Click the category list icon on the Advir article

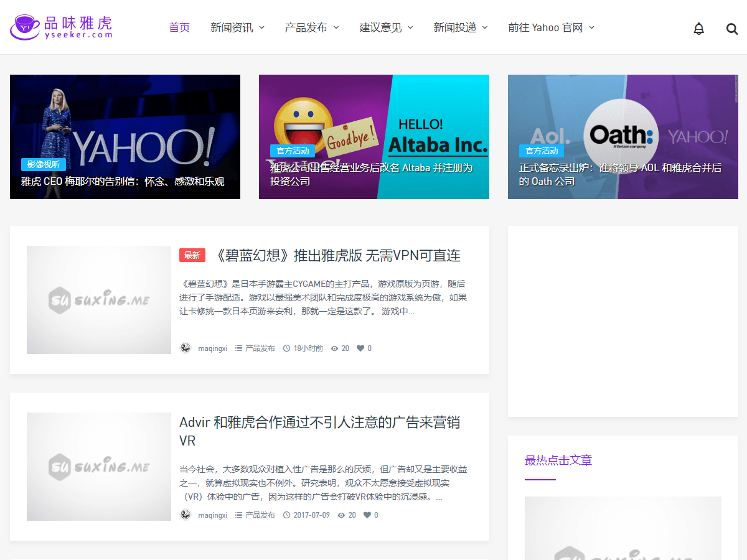coord(238,515)
